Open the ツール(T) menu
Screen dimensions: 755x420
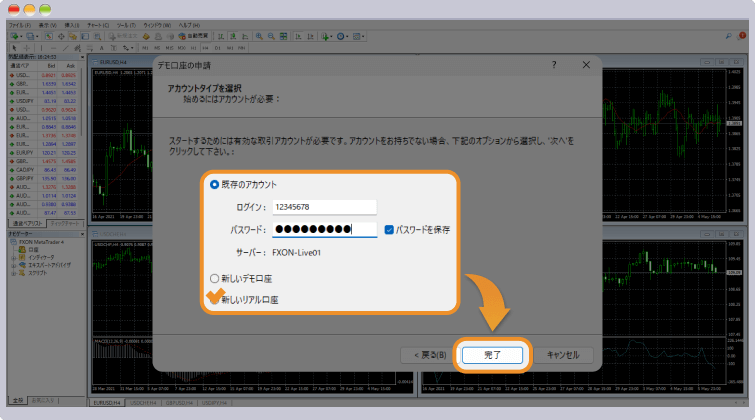coord(126,25)
